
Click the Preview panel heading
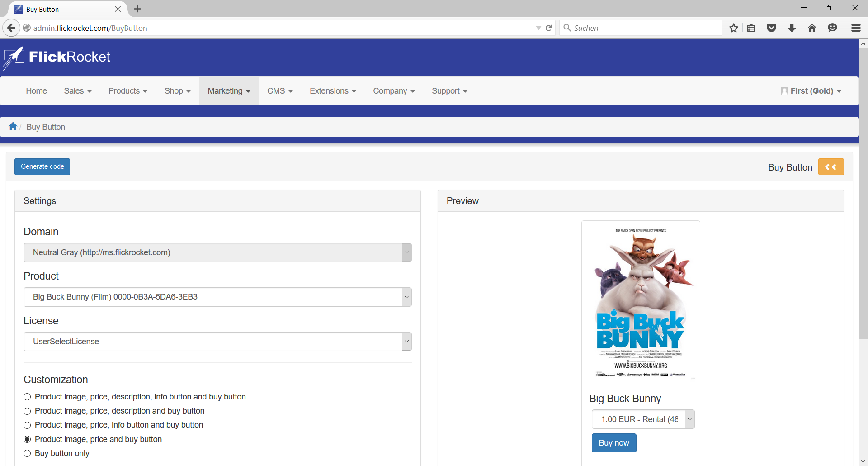pos(462,201)
